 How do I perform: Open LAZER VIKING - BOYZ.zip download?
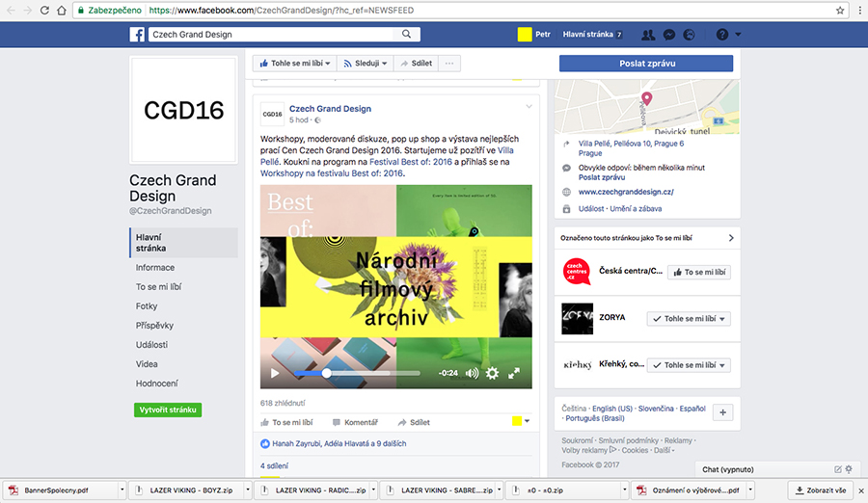tap(191, 490)
